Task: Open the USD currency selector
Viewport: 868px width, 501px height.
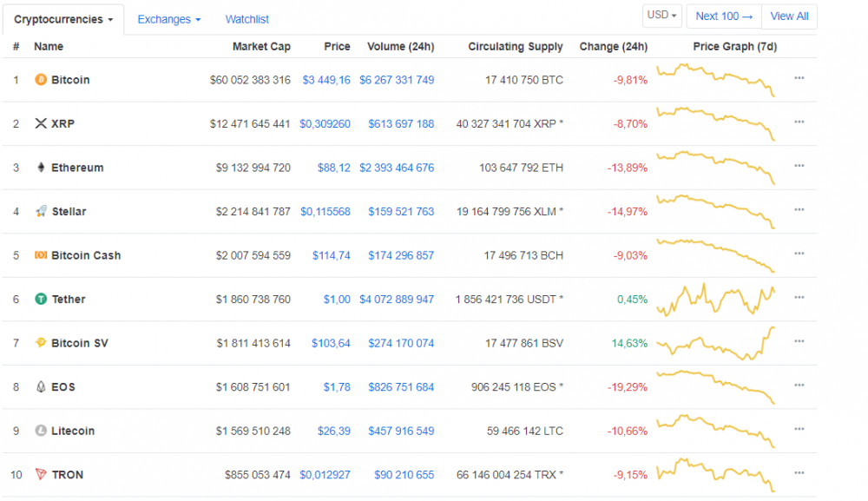Action: [x=661, y=16]
